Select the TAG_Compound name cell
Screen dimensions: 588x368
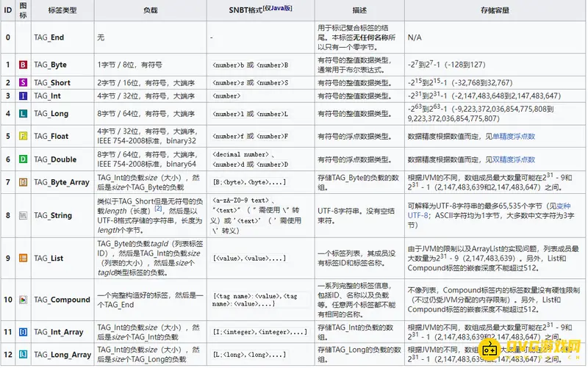[x=62, y=300]
